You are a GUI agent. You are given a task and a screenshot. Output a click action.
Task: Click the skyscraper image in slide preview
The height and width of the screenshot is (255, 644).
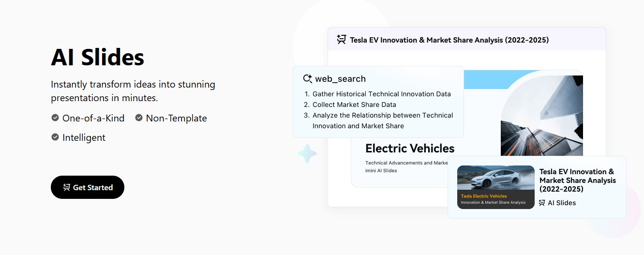click(542, 116)
